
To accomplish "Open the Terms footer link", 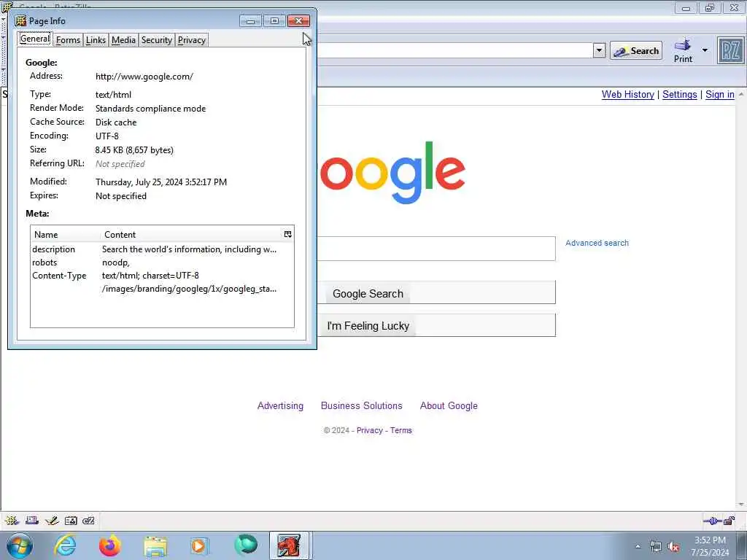I will point(400,430).
